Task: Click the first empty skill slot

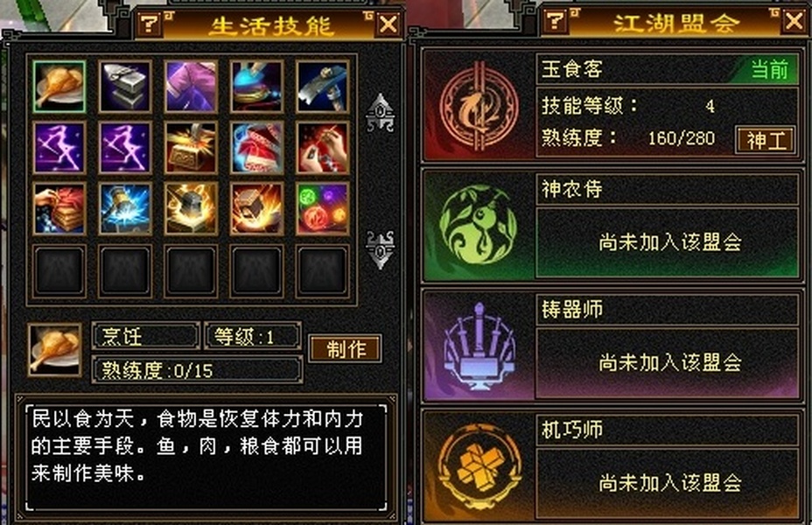Action: (59, 270)
